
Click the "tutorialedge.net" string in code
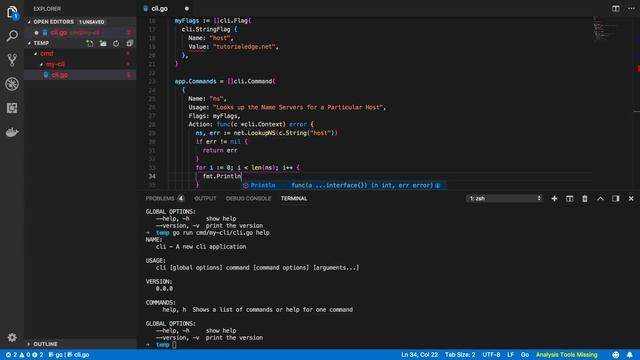pos(245,47)
